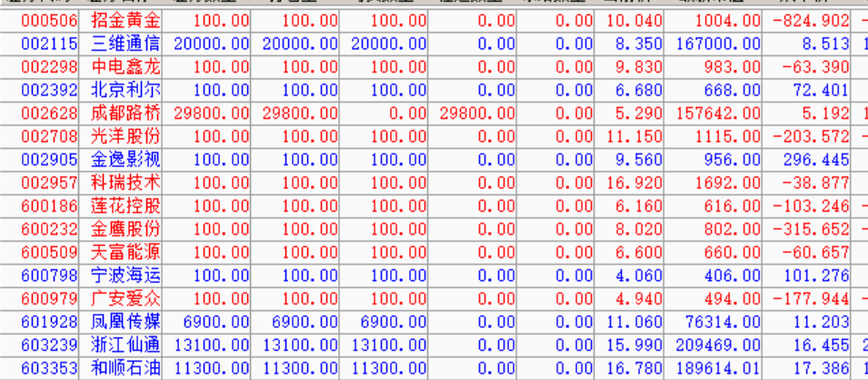Click market value 76314.00

coord(723,323)
